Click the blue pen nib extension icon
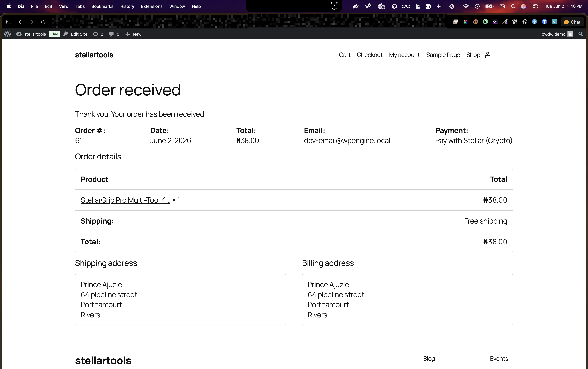588x369 pixels. [x=535, y=22]
